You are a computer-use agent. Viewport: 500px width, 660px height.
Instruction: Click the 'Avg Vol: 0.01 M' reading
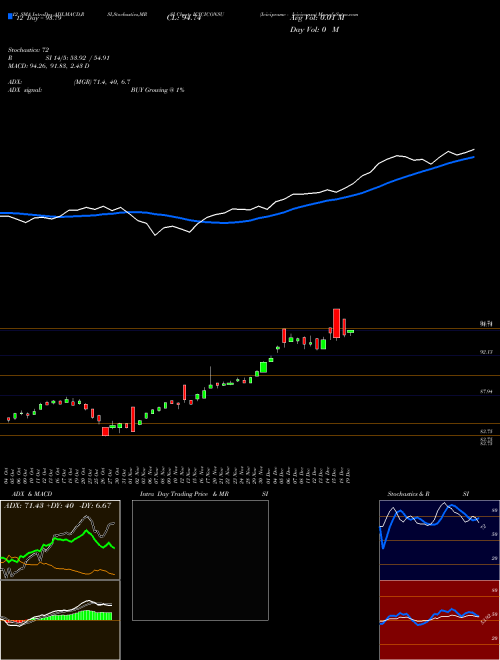(x=317, y=18)
